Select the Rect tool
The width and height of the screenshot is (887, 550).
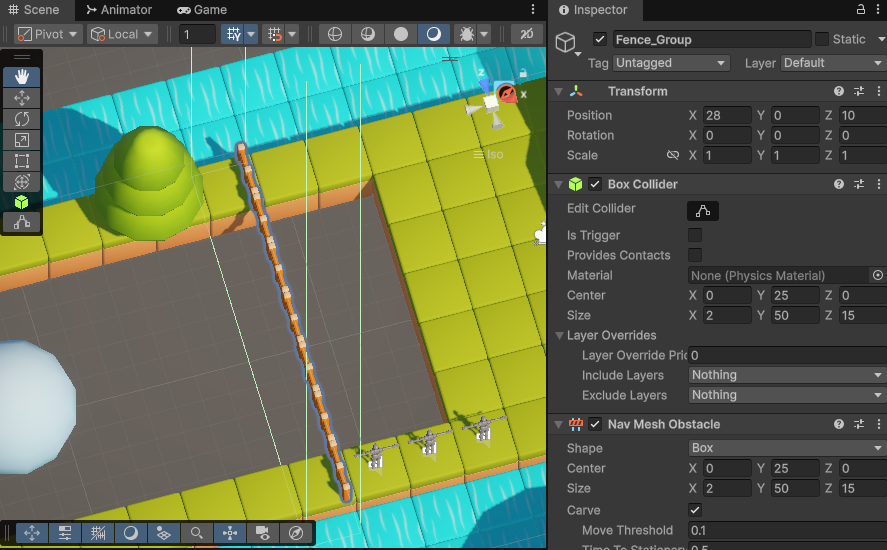coord(22,161)
